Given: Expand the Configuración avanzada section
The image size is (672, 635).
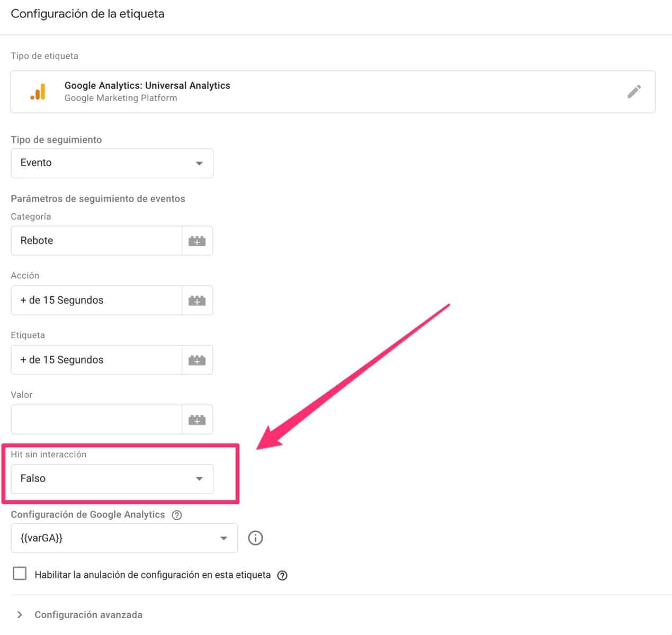Looking at the screenshot, I should (x=79, y=615).
